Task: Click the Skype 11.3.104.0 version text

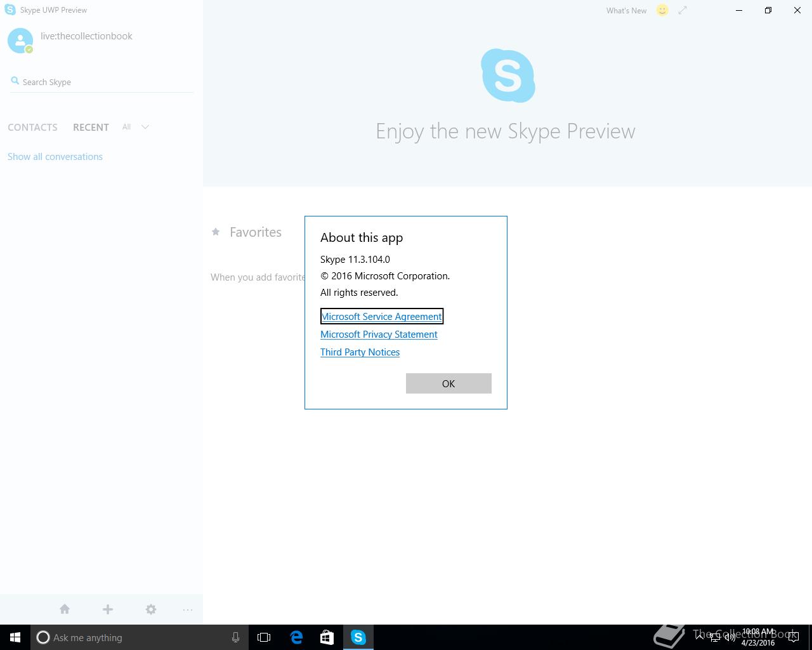Action: click(355, 259)
